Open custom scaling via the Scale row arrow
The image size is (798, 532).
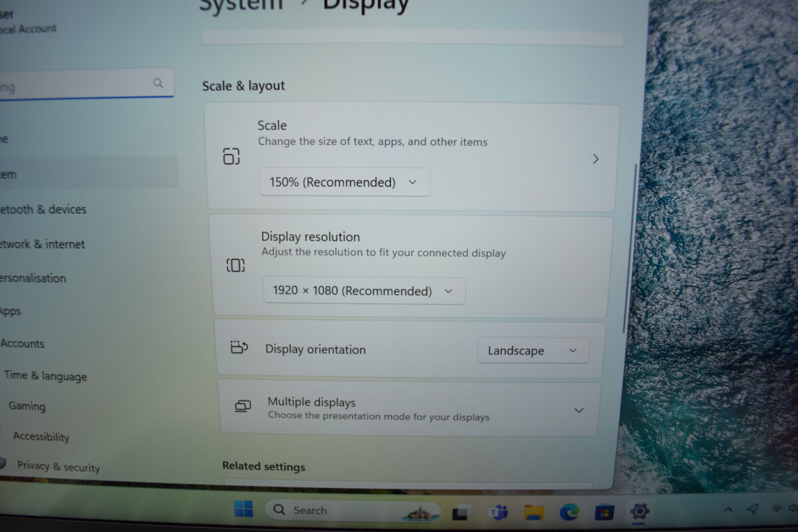(595, 159)
